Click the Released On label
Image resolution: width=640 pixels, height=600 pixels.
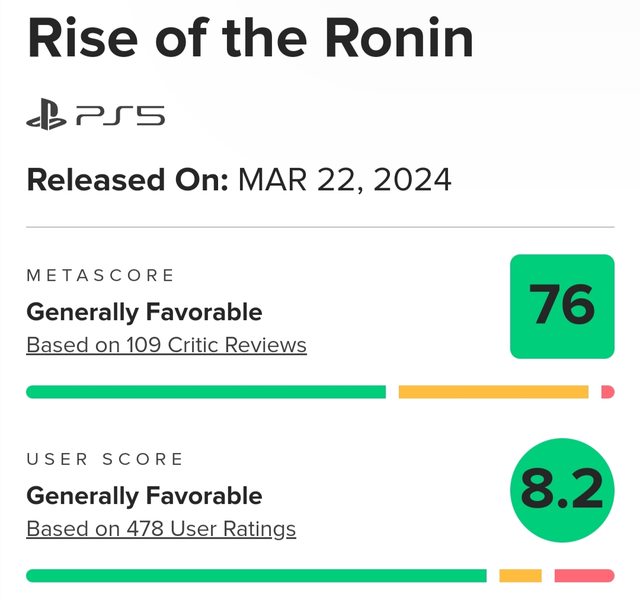(x=128, y=180)
